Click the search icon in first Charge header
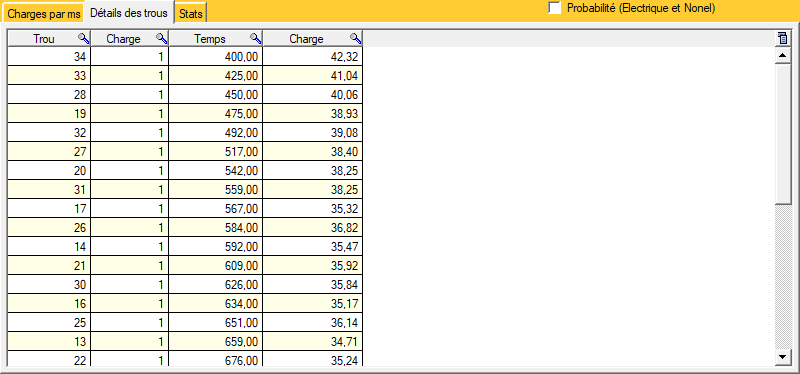The width and height of the screenshot is (800, 374). pyautogui.click(x=162, y=38)
